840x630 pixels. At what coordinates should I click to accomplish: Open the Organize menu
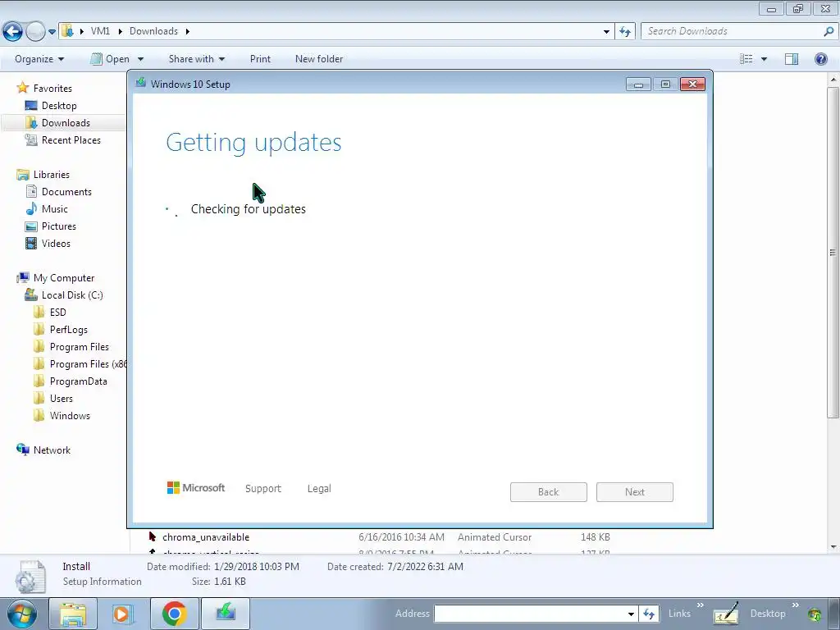(x=39, y=59)
